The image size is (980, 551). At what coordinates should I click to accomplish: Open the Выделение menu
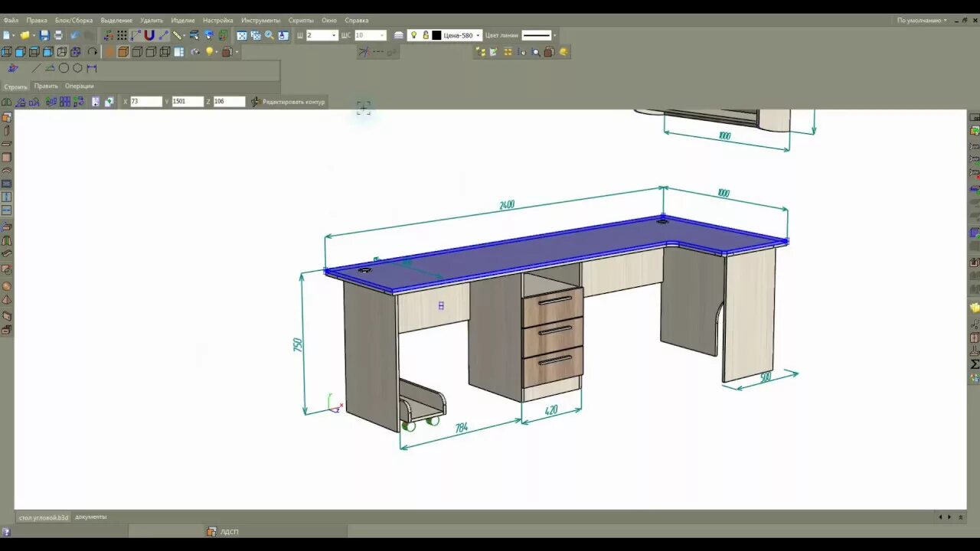click(x=116, y=21)
